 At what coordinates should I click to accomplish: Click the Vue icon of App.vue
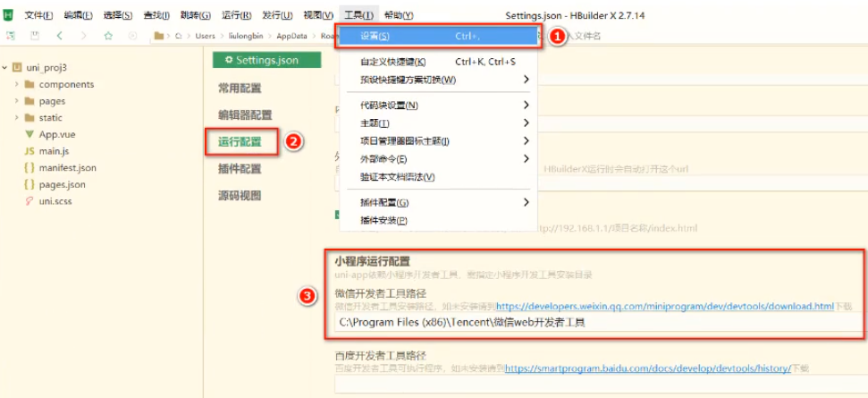29,134
